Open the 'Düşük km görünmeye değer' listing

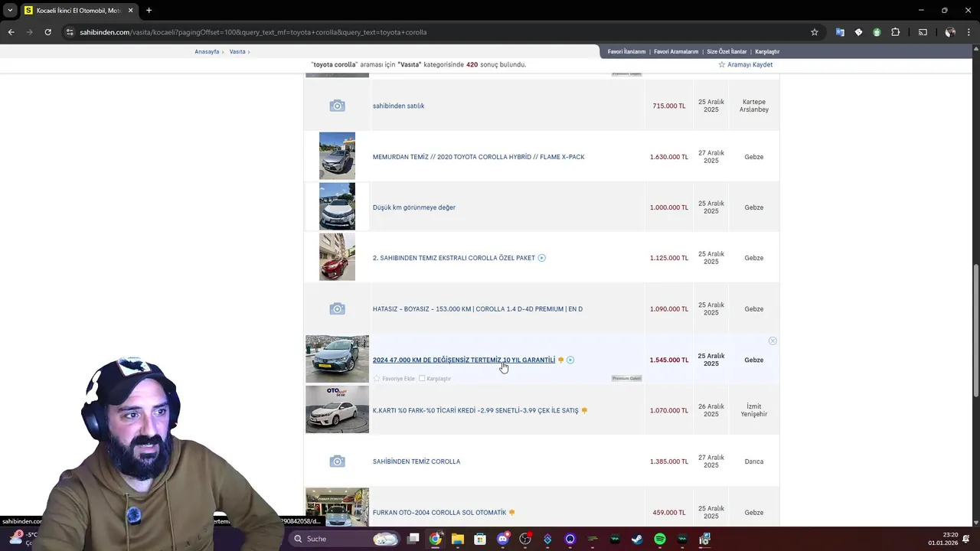(414, 207)
